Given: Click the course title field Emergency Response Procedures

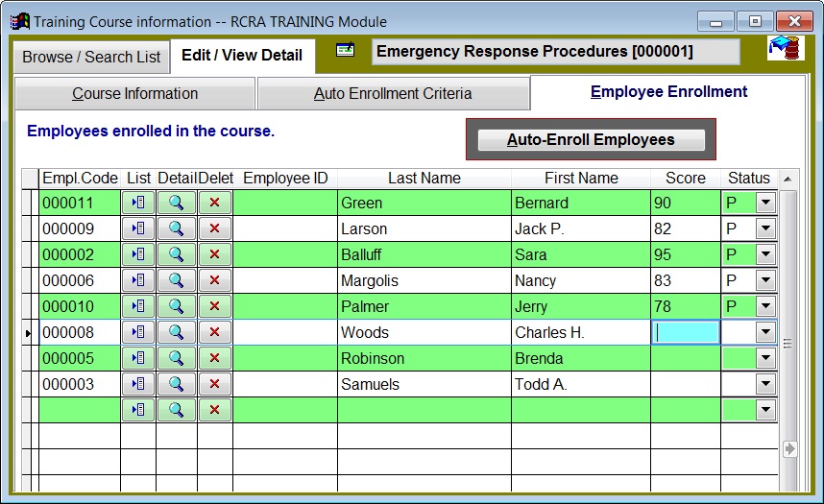Looking at the screenshot, I should tap(555, 52).
